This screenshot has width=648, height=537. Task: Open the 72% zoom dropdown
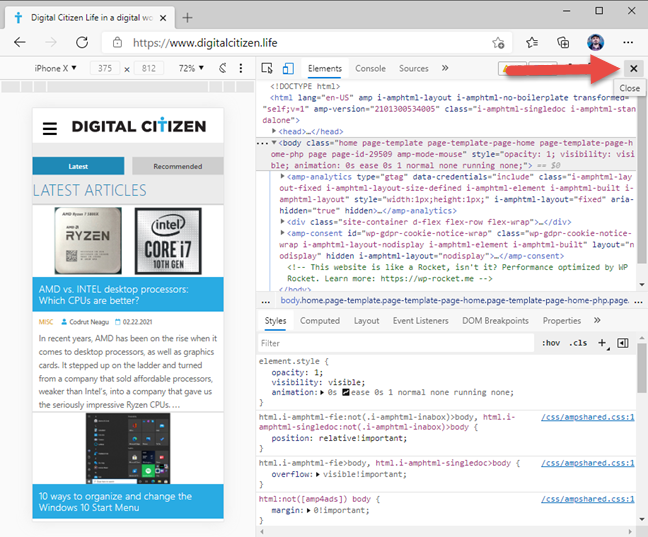[191, 68]
